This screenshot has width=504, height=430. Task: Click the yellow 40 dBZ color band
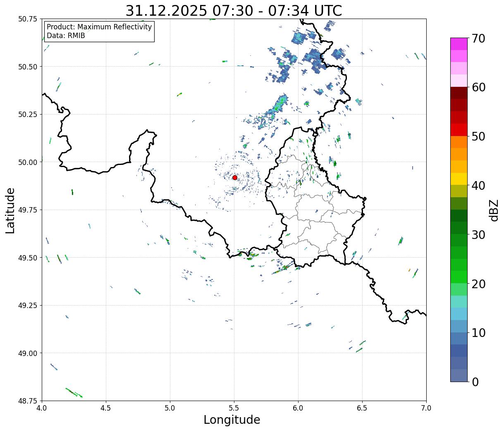[459, 179]
